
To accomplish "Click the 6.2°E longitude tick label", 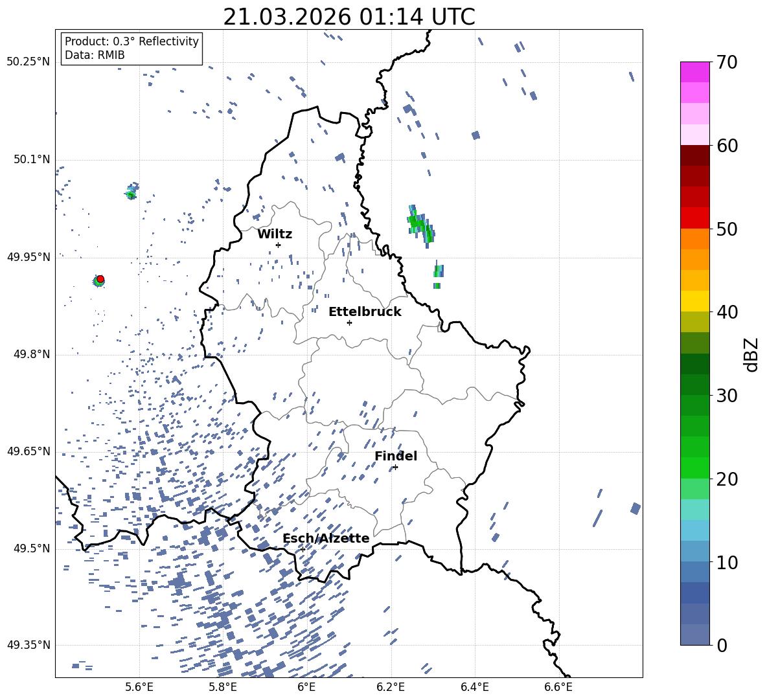I will (391, 686).
